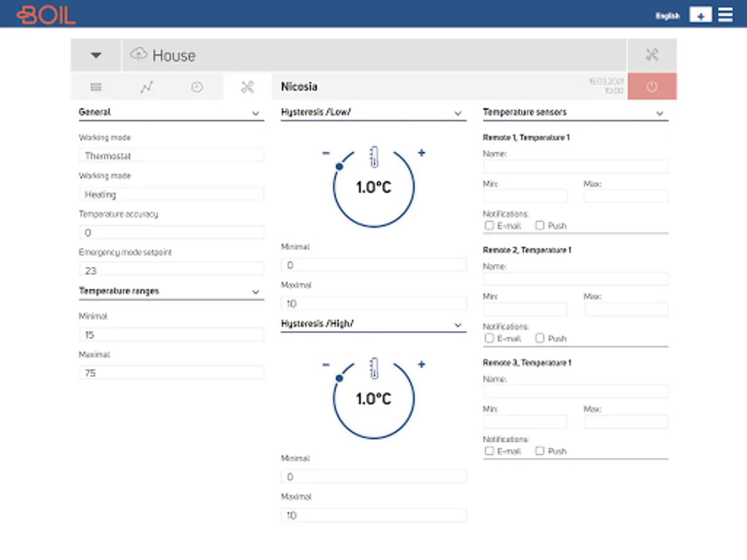
Task: Enable E-mail notifications for Remote 1
Action: (489, 226)
